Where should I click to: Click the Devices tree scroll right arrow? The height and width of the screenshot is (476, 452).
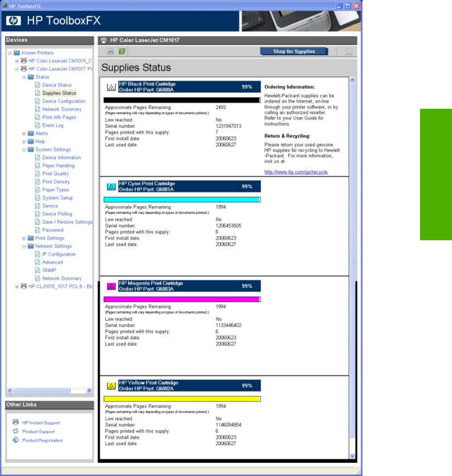(x=89, y=391)
